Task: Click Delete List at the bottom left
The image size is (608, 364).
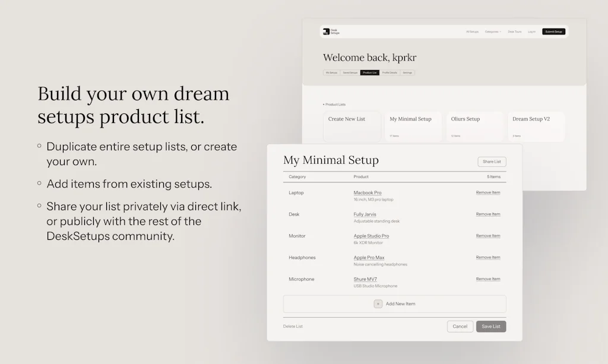Action: coord(293,327)
